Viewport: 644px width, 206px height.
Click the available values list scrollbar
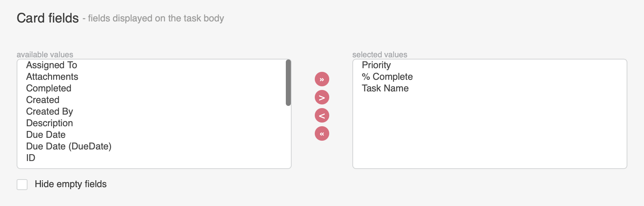click(x=288, y=83)
